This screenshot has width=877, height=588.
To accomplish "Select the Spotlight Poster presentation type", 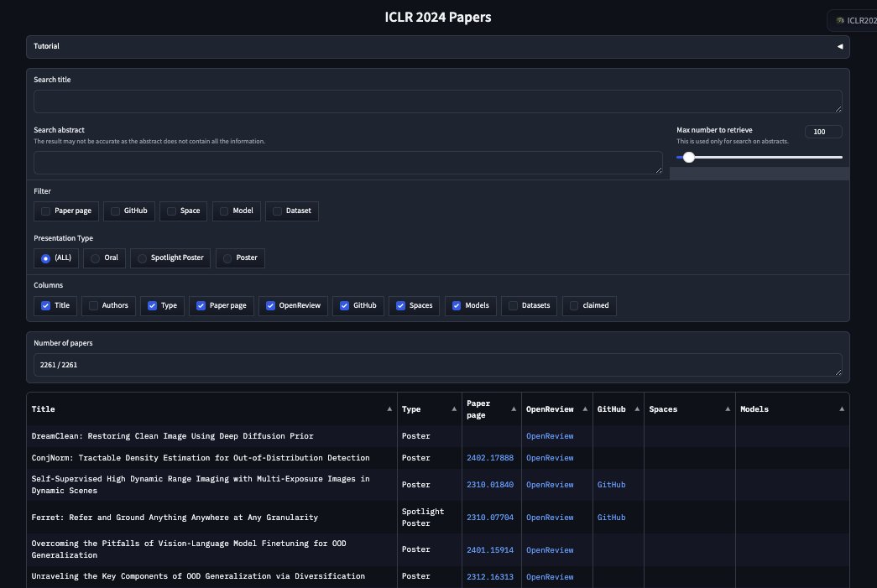I will (x=142, y=258).
